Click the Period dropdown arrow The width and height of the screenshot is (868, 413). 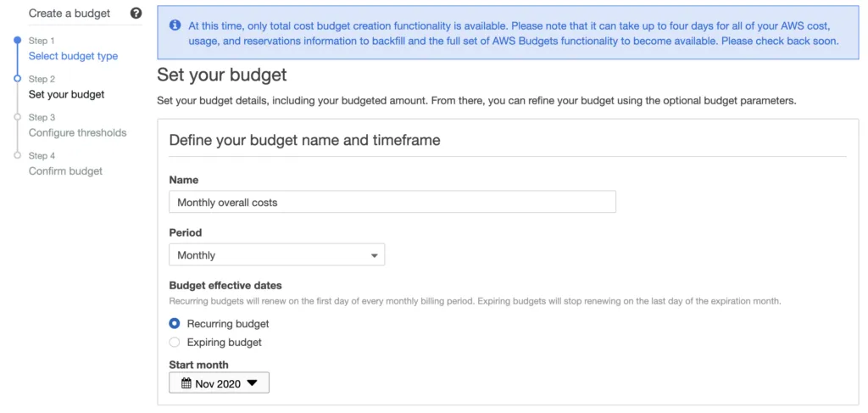pyautogui.click(x=374, y=255)
